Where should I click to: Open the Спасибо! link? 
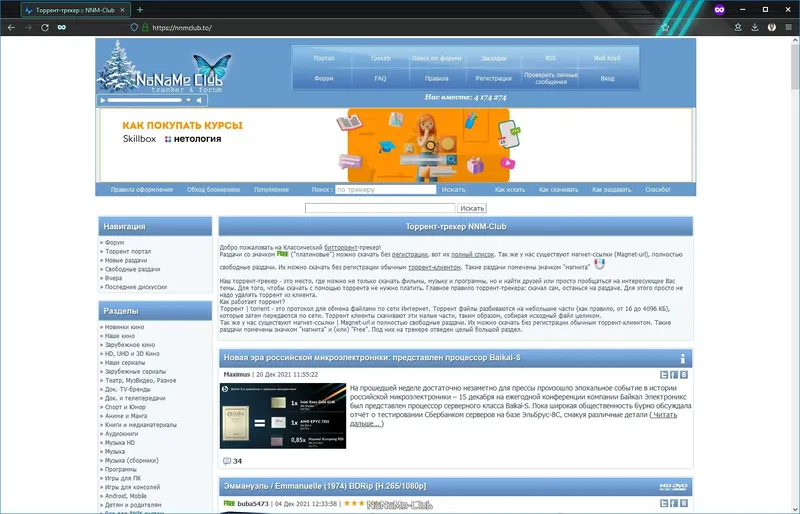pyautogui.click(x=657, y=190)
